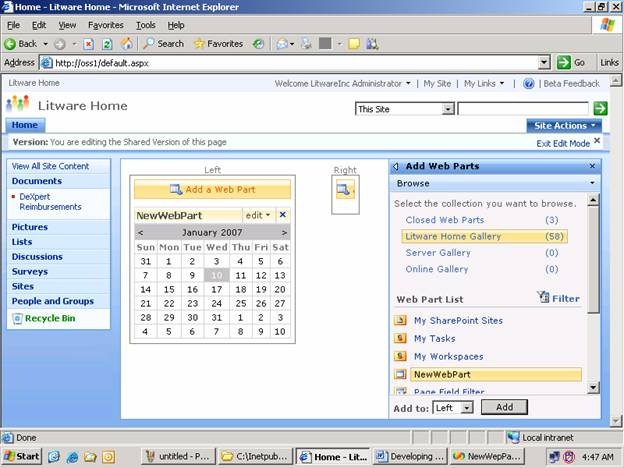Viewport: 624px width, 468px height.
Task: Open the Help menu
Action: [x=176, y=25]
